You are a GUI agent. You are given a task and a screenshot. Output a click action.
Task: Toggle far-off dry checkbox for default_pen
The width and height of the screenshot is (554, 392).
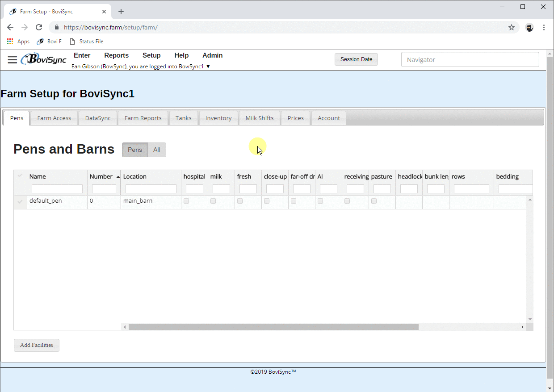tap(294, 201)
